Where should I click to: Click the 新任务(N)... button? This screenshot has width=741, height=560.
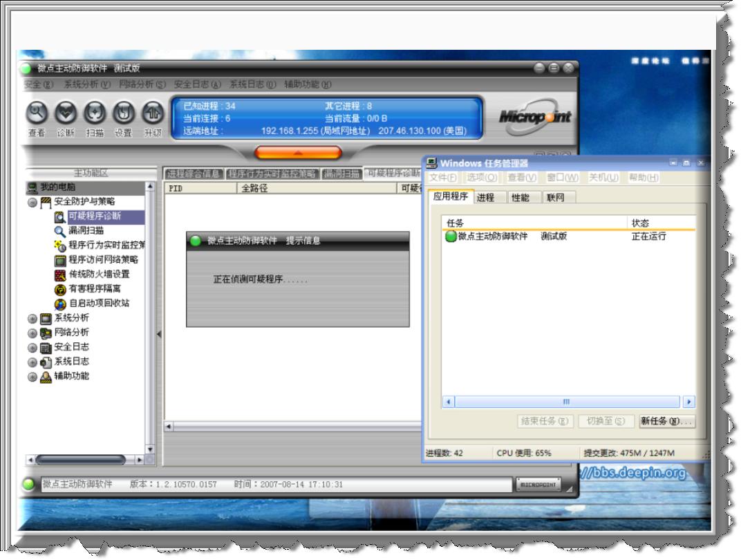(667, 421)
